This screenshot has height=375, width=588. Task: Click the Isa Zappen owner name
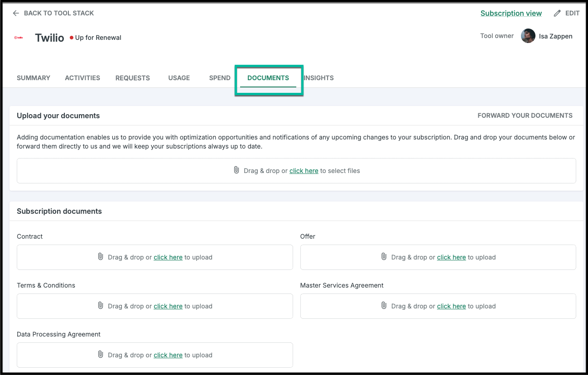coord(556,36)
